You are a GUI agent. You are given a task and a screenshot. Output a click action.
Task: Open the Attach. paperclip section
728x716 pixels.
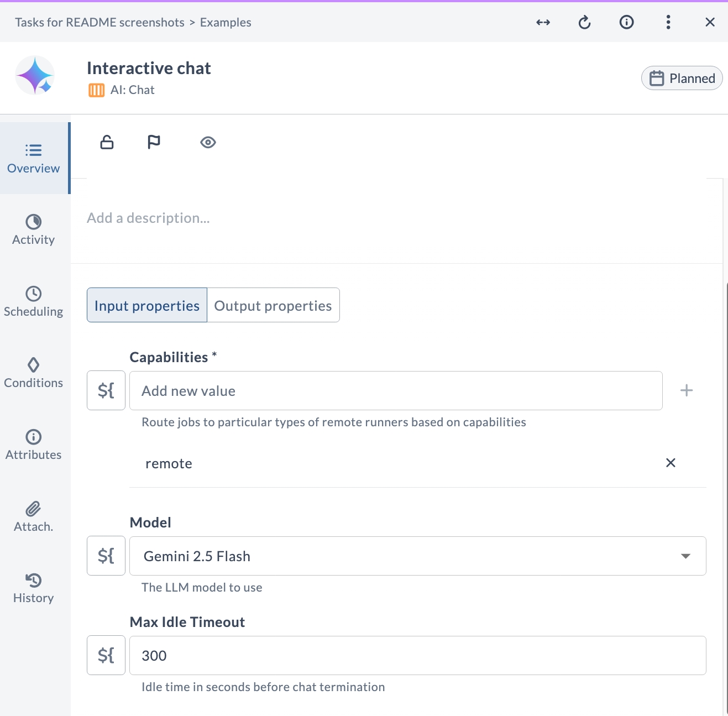34,516
